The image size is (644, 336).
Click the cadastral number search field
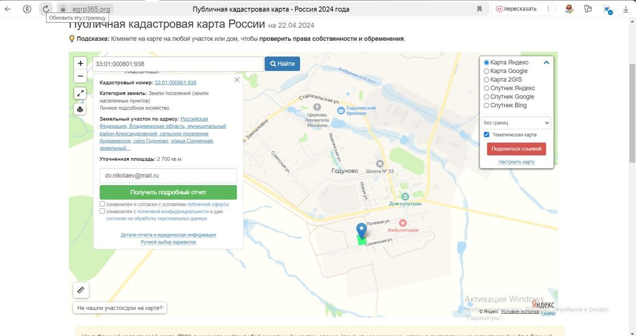pyautogui.click(x=178, y=64)
